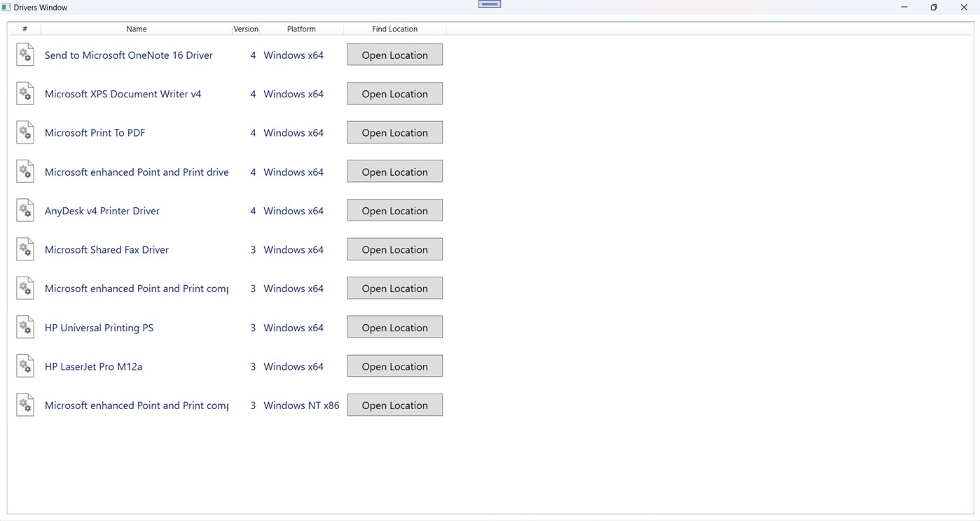980x521 pixels.
Task: Click the Microsoft Print To PDF driver icon
Action: [25, 132]
